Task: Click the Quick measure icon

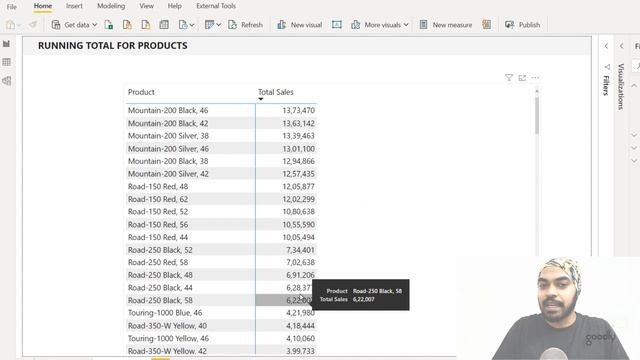Action: click(x=487, y=25)
